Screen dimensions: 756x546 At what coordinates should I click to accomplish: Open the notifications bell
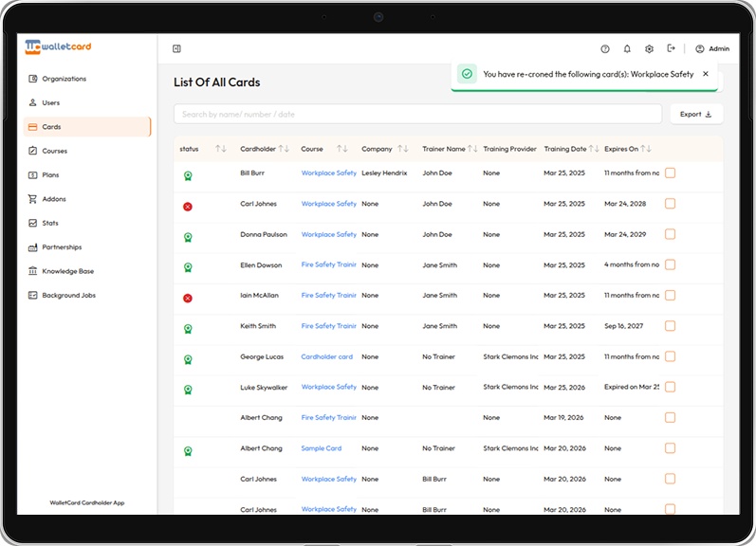[627, 48]
